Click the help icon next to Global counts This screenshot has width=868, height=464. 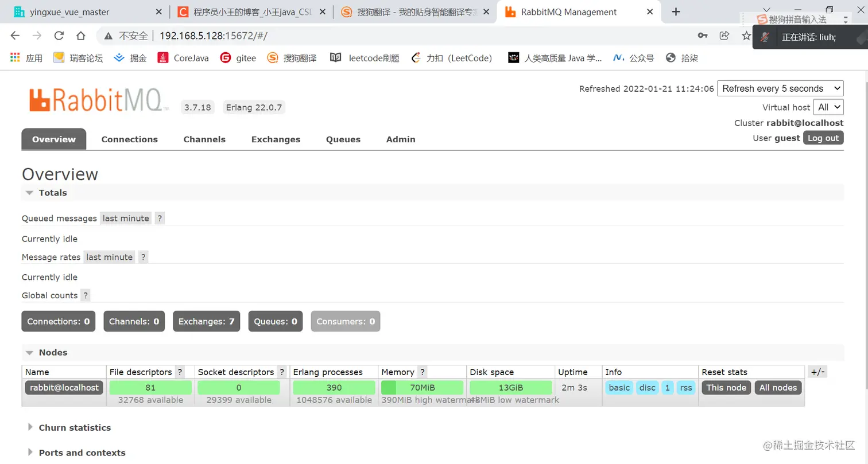tap(85, 295)
